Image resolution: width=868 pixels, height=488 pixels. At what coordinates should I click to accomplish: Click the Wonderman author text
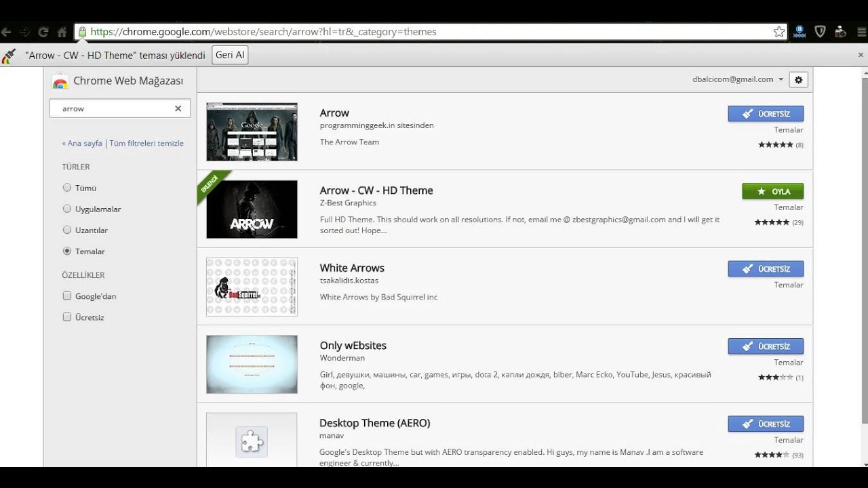click(x=342, y=357)
